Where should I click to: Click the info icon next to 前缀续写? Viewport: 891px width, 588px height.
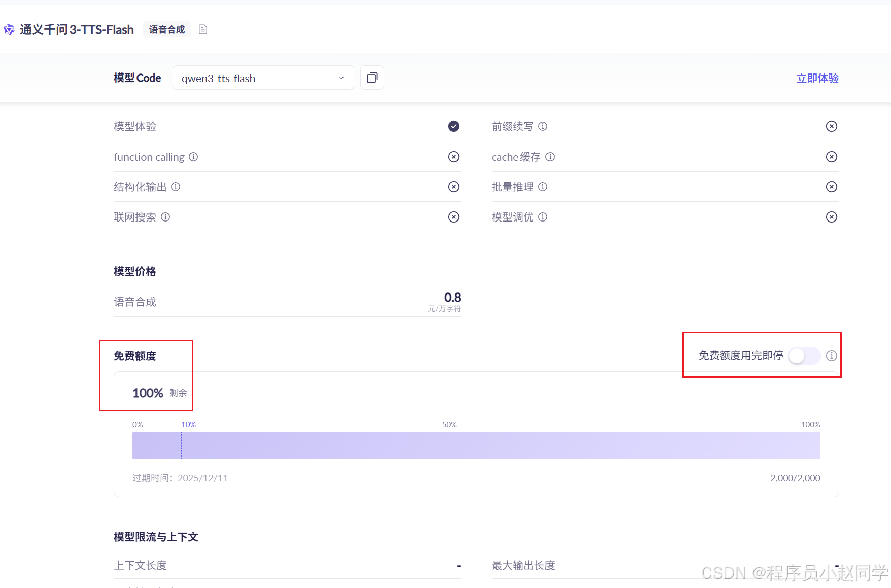543,126
